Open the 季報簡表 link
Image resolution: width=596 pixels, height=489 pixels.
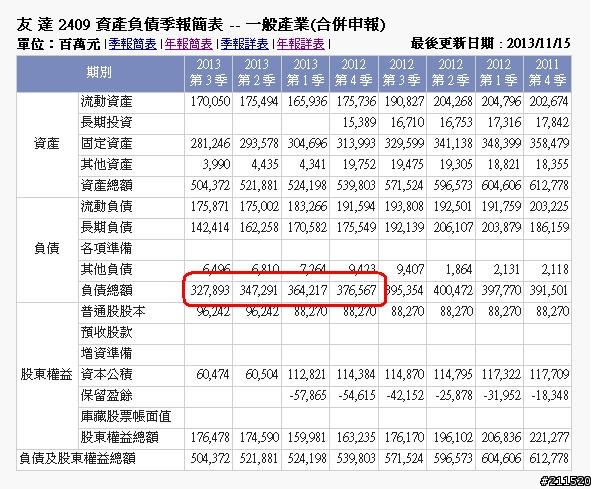[133, 44]
